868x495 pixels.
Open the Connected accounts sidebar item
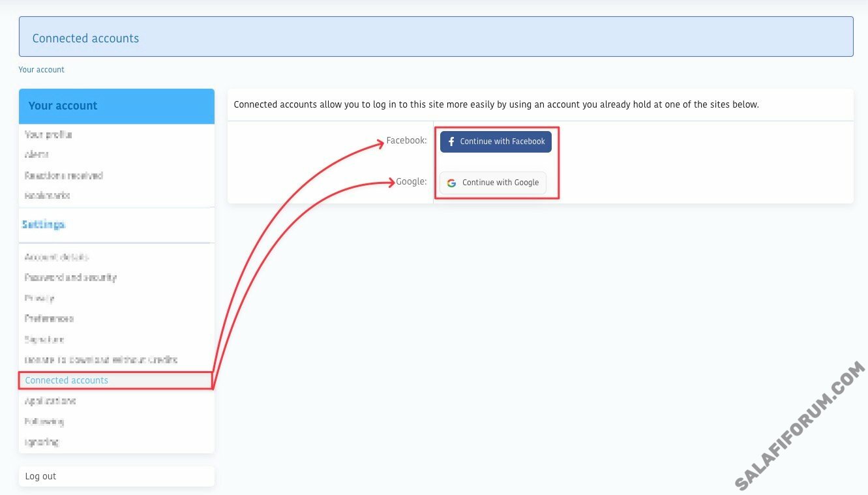(x=67, y=380)
